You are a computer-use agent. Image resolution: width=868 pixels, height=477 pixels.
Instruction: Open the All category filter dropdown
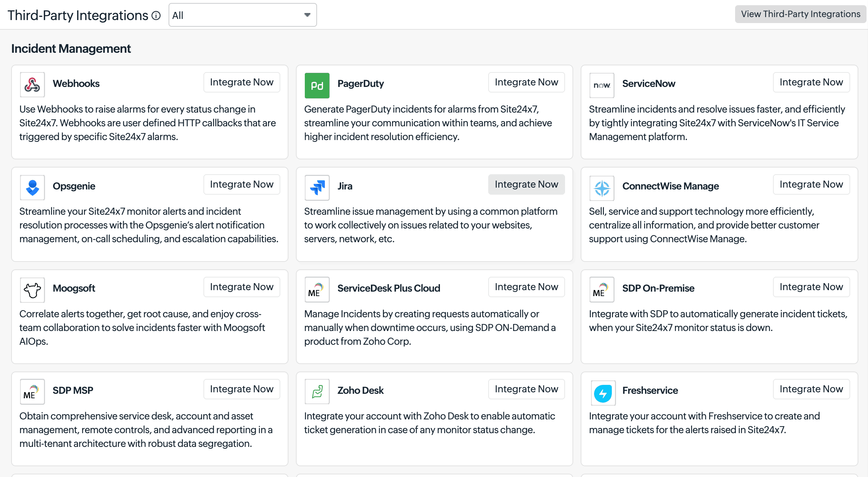click(242, 15)
